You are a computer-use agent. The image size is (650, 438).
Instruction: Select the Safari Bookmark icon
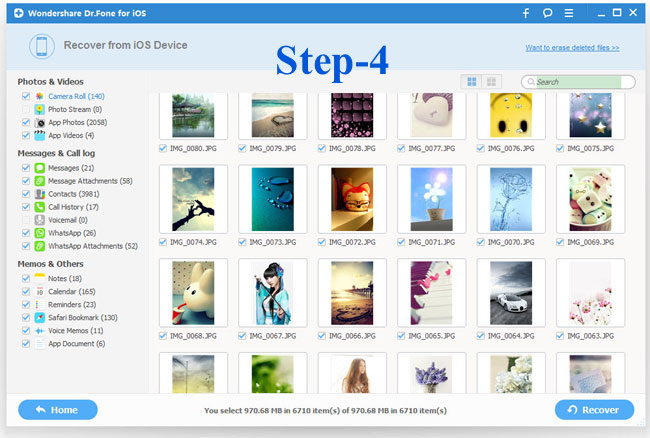coord(39,317)
